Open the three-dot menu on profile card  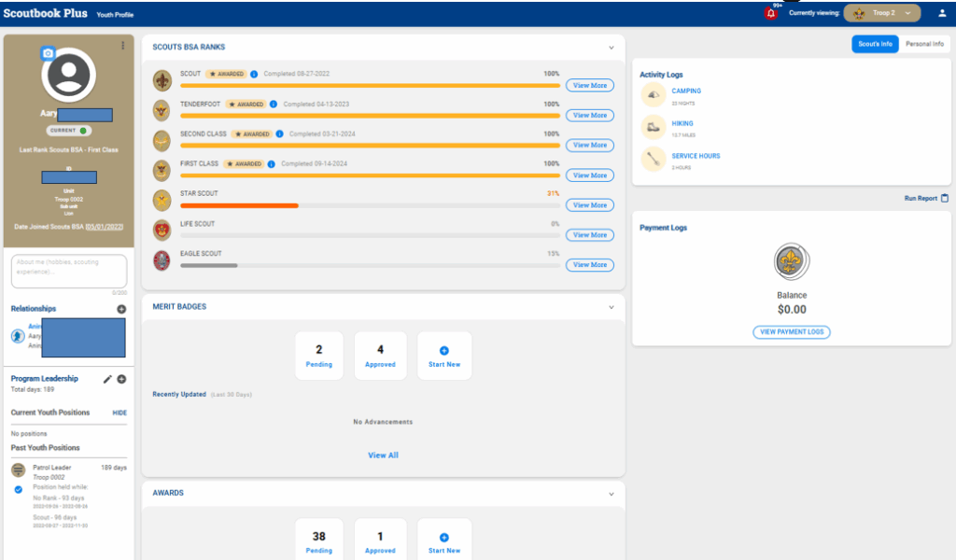pyautogui.click(x=122, y=46)
